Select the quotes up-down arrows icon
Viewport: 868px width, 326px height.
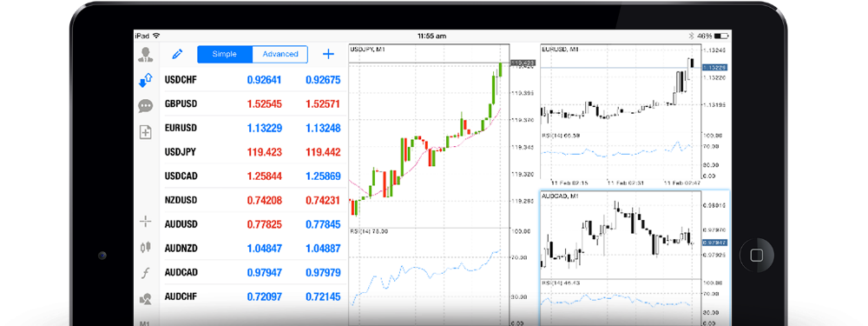click(x=146, y=81)
